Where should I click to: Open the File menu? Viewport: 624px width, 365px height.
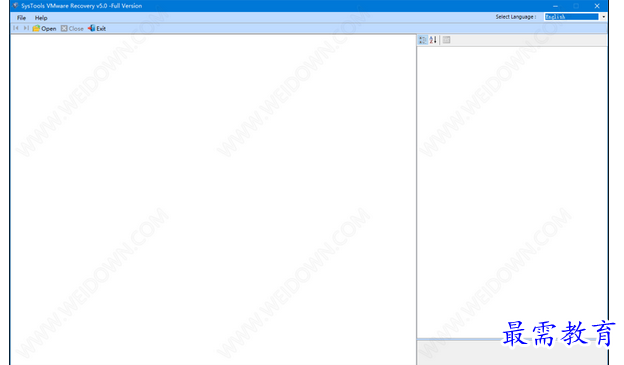click(x=21, y=18)
